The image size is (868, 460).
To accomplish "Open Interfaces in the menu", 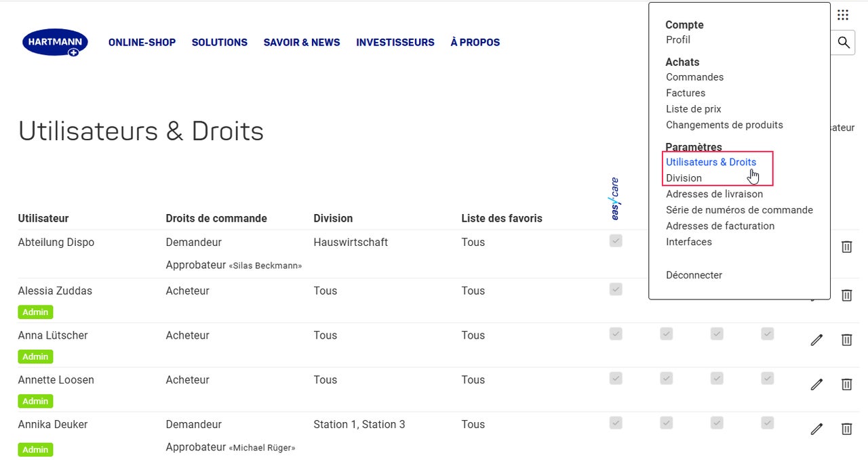I will (689, 242).
